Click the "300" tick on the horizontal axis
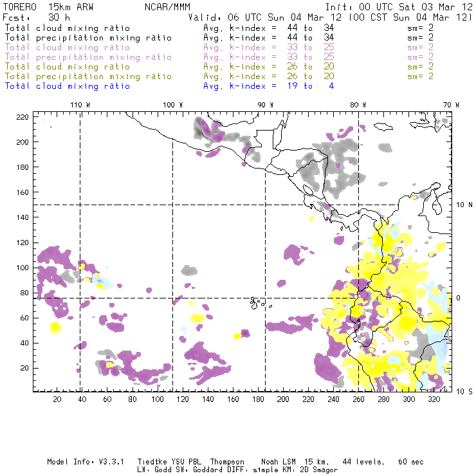The image size is (476, 476). tap(408, 399)
